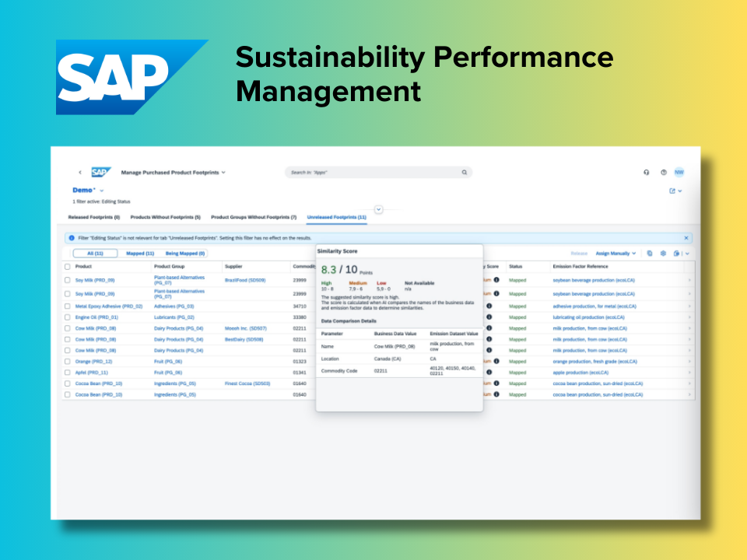Check the Cow Milk BestDairy row checkbox
The width and height of the screenshot is (747, 560).
[x=67, y=340]
